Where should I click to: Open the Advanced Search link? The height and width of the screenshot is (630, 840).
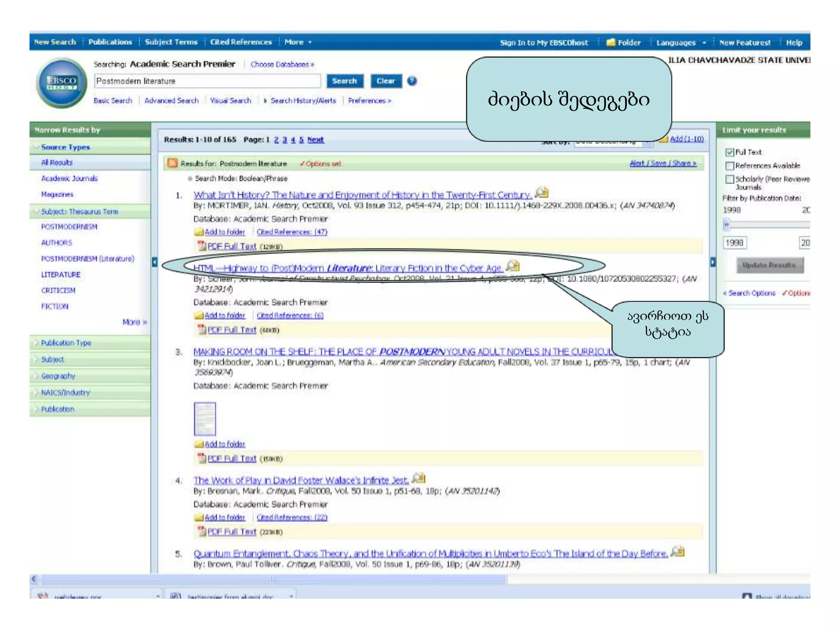pyautogui.click(x=171, y=100)
